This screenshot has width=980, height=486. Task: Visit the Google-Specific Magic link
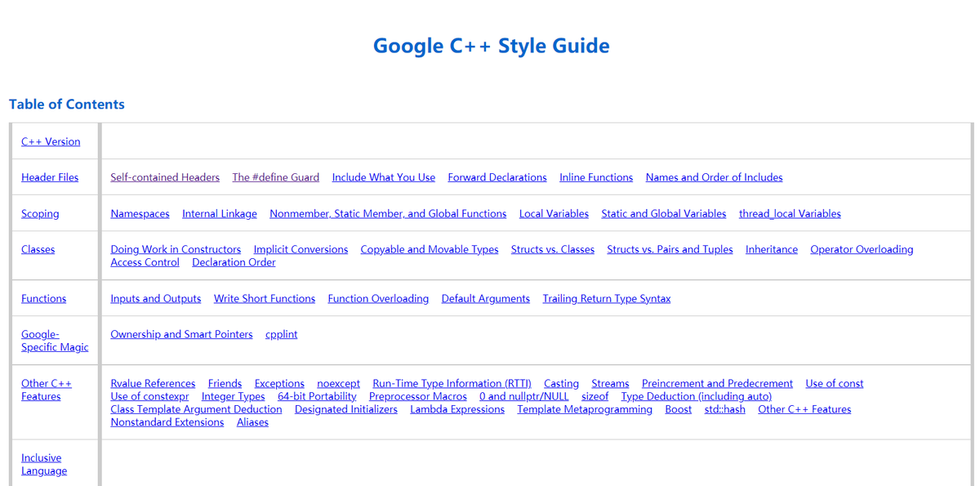click(x=55, y=341)
